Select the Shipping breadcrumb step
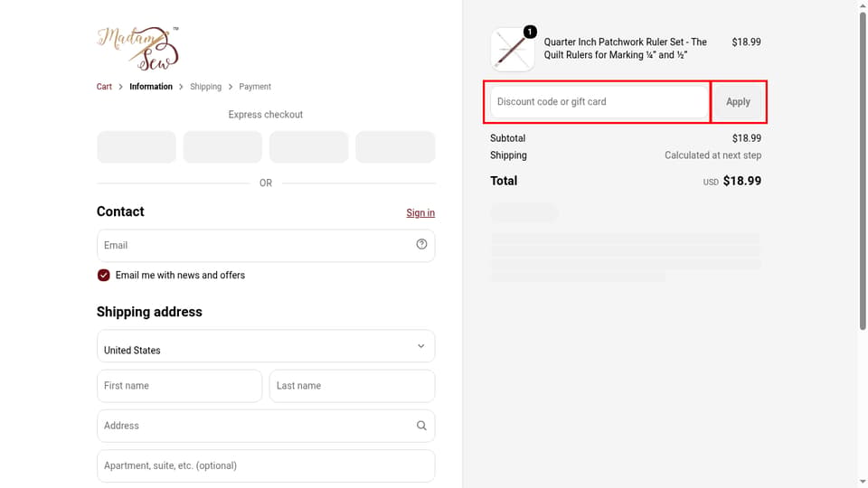Image resolution: width=868 pixels, height=488 pixels. click(x=205, y=87)
